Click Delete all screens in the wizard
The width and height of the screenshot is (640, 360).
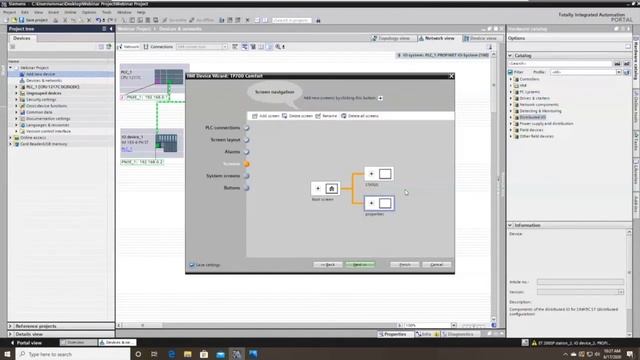click(360, 116)
